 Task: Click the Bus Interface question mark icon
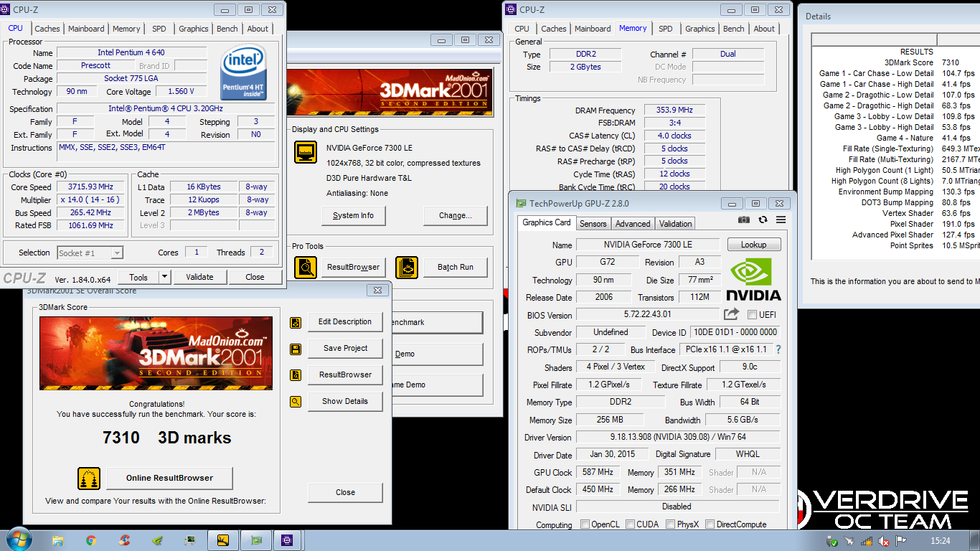pos(778,349)
